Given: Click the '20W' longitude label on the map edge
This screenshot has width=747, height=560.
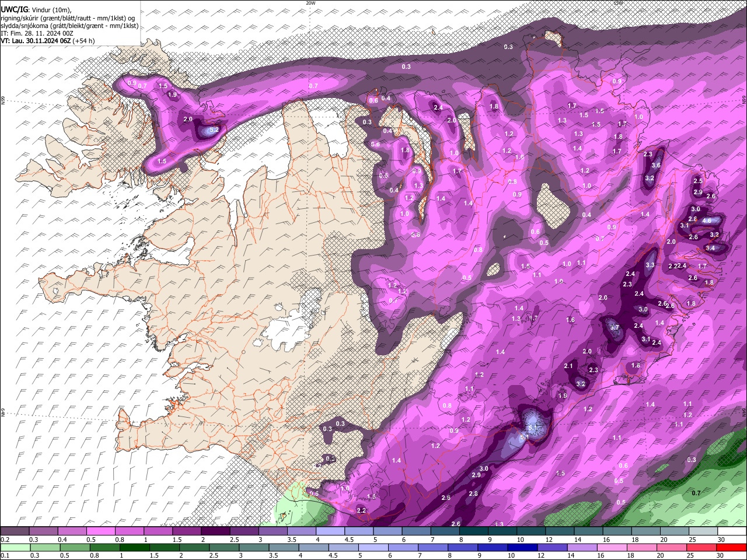Looking at the screenshot, I should pos(310,3).
